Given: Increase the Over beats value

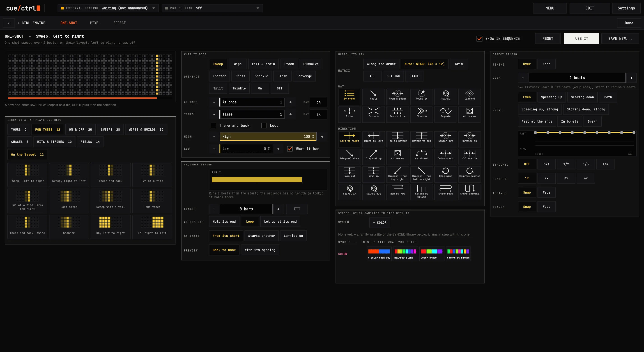Looking at the screenshot, I should 631,78.
